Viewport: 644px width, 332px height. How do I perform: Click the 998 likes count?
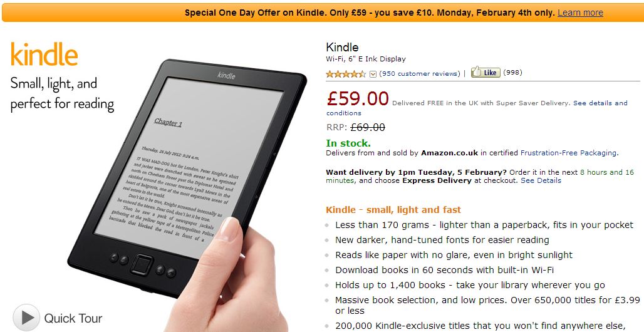[x=512, y=73]
